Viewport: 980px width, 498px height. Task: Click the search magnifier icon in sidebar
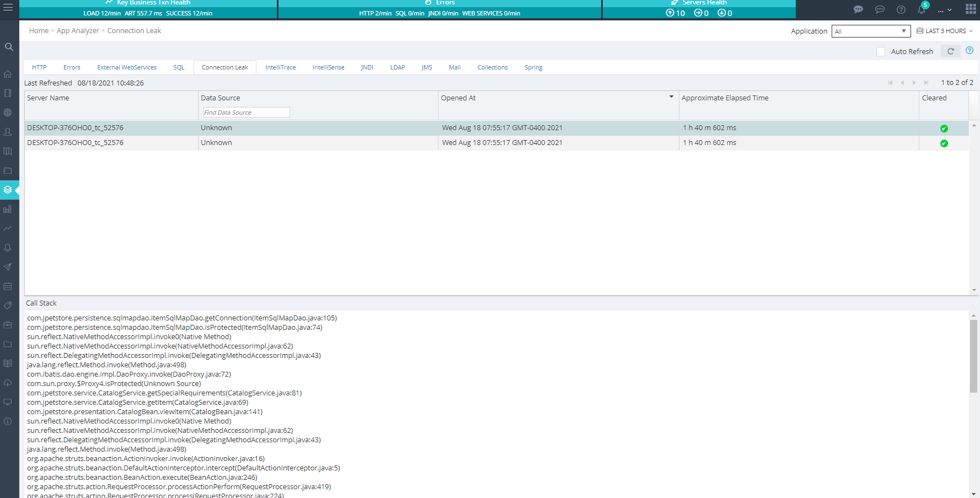(x=9, y=47)
